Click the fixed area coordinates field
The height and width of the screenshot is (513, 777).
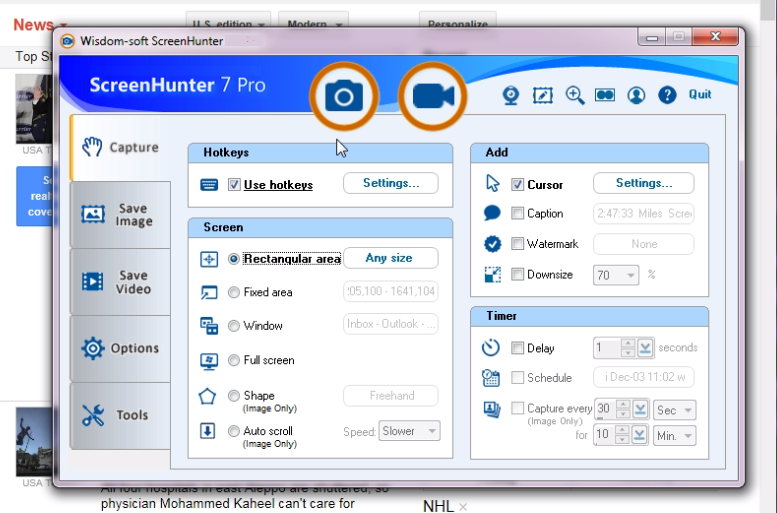pos(390,291)
